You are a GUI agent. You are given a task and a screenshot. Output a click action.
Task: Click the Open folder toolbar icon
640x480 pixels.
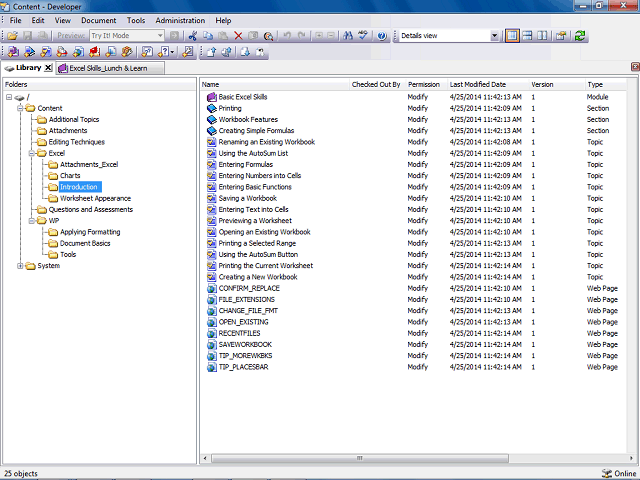point(12,36)
